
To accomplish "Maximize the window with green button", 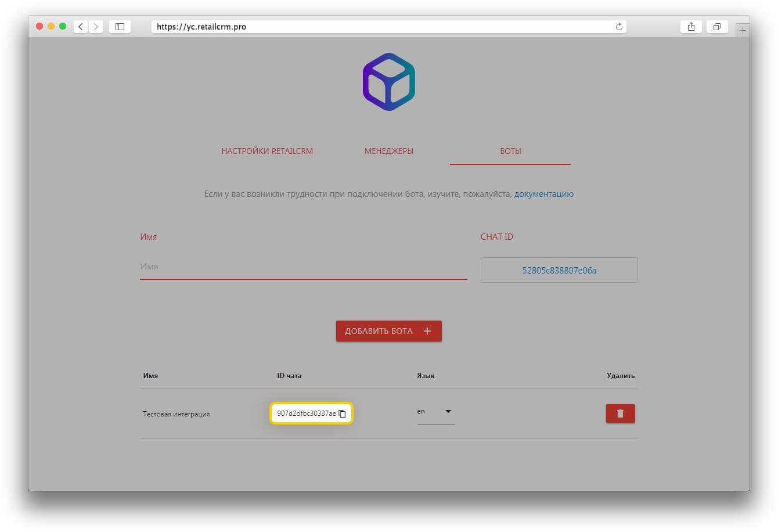I will pyautogui.click(x=63, y=26).
